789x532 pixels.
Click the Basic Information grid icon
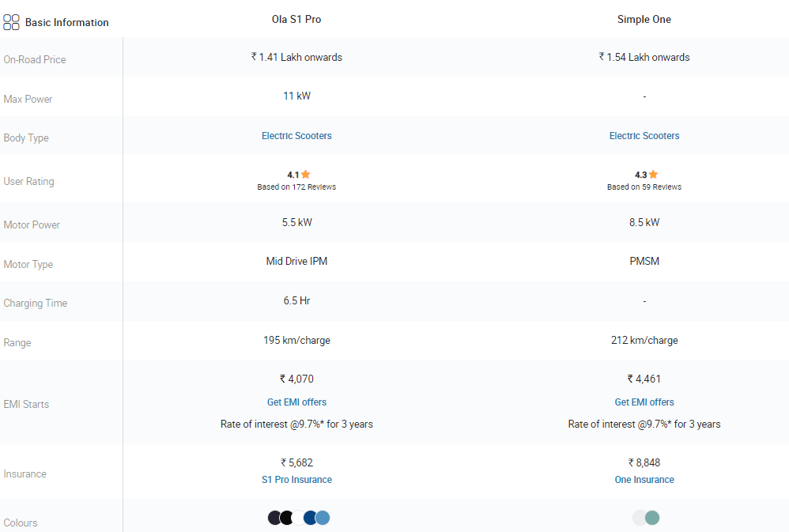11,22
